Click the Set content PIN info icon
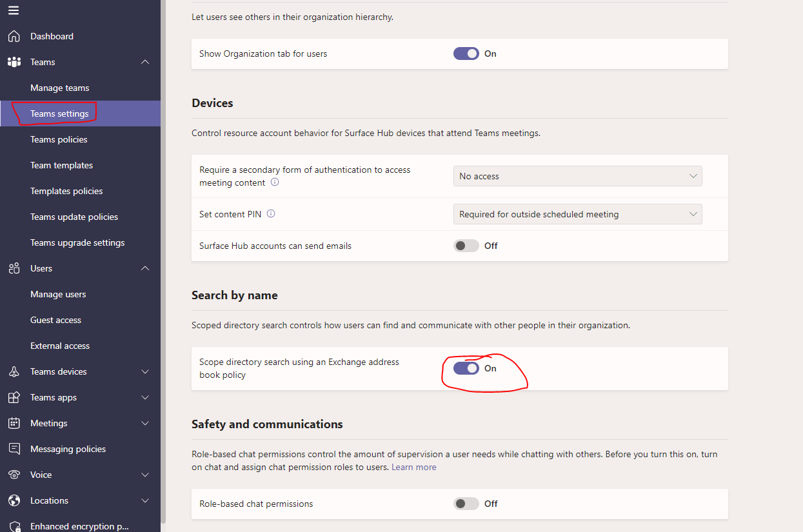 [x=270, y=213]
